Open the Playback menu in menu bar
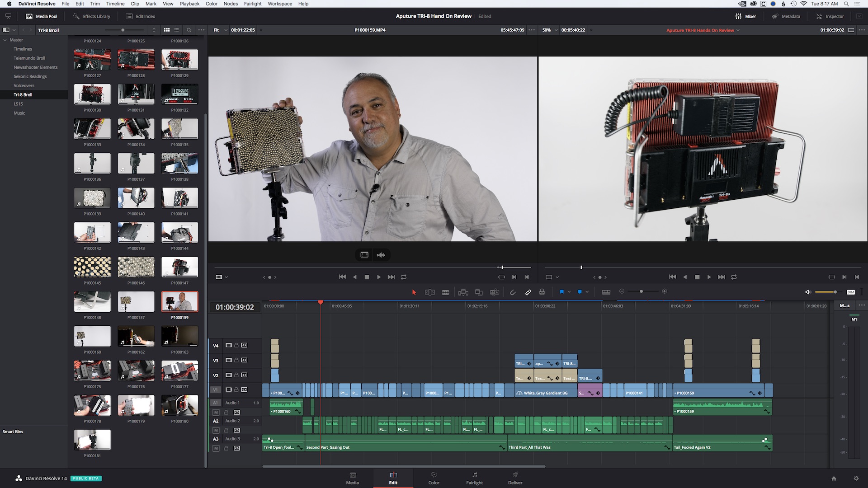This screenshot has width=868, height=488. [x=189, y=3]
